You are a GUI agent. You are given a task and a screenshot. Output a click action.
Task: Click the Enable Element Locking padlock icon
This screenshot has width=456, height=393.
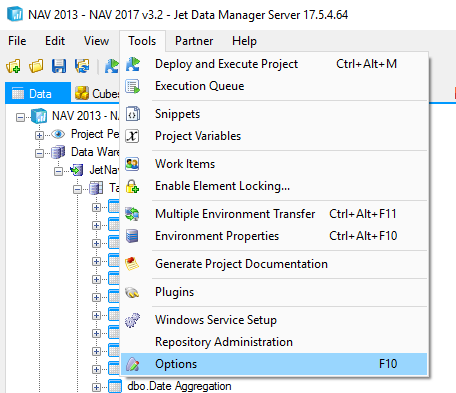(132, 186)
